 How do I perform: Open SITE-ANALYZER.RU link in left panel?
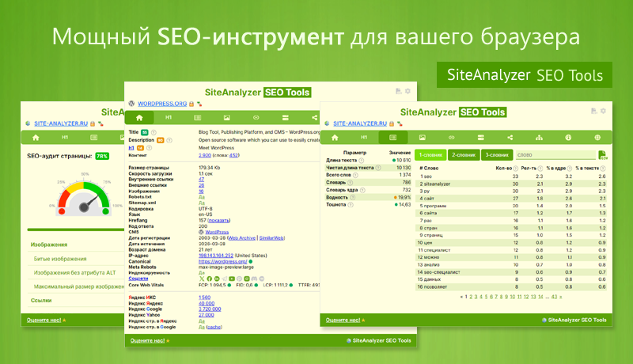pos(61,123)
